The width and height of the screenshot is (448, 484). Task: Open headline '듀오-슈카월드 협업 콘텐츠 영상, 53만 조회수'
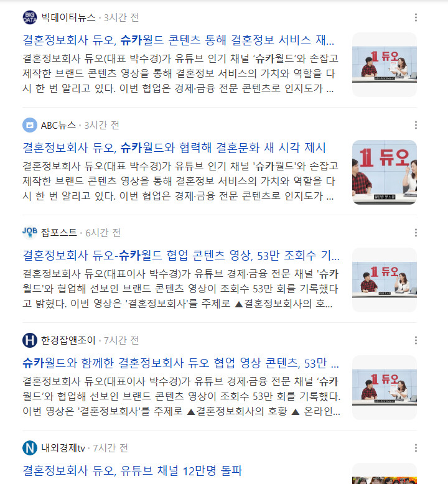point(181,255)
